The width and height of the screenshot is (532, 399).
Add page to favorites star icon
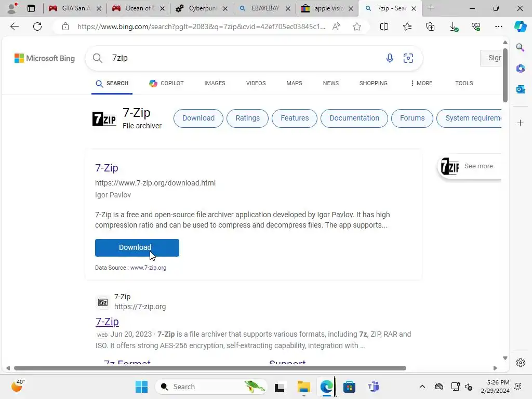point(356,26)
